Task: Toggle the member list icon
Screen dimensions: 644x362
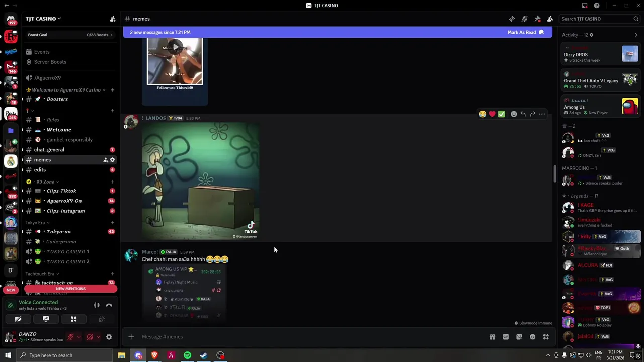Action: (550, 19)
